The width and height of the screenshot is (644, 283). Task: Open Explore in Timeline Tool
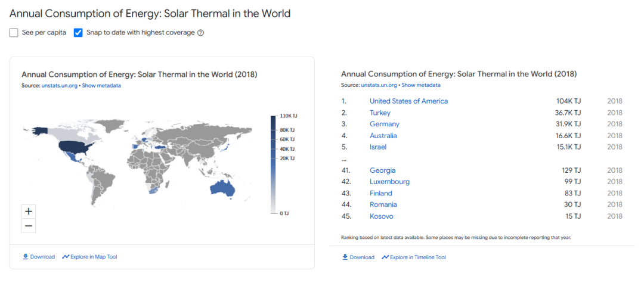[x=414, y=257]
